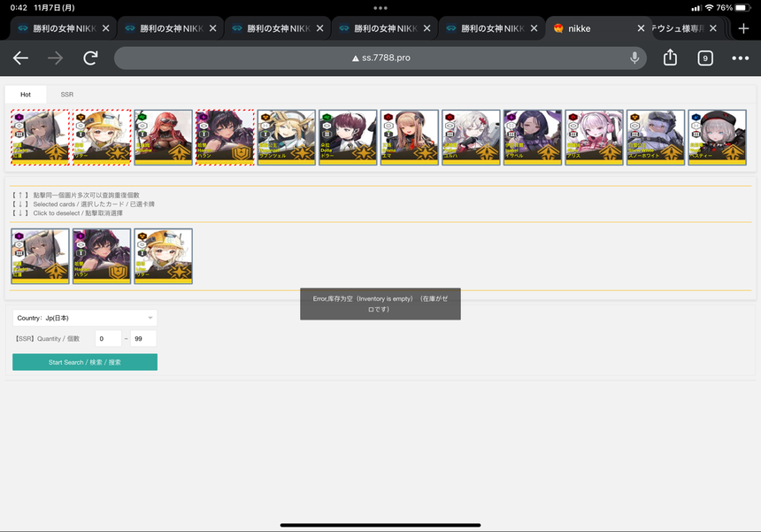This screenshot has width=761, height=532.
Task: Toggle the Harran card in the Hot list
Action: click(225, 137)
